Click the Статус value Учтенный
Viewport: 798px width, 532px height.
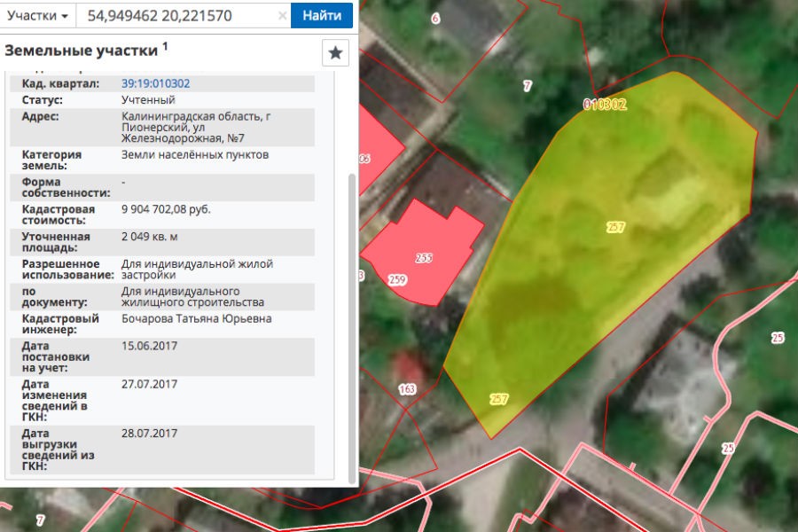[148, 100]
